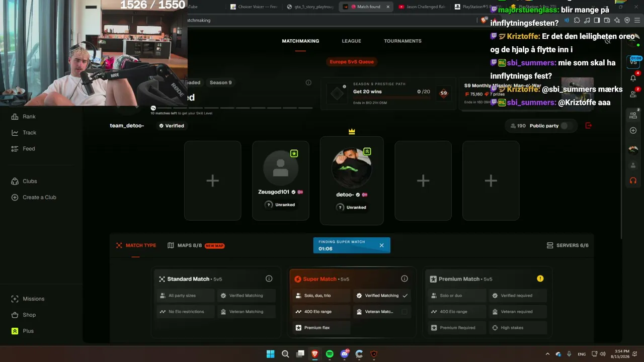Click the circled plus icon in right sidebar
This screenshot has height=362, width=644.
point(633,131)
